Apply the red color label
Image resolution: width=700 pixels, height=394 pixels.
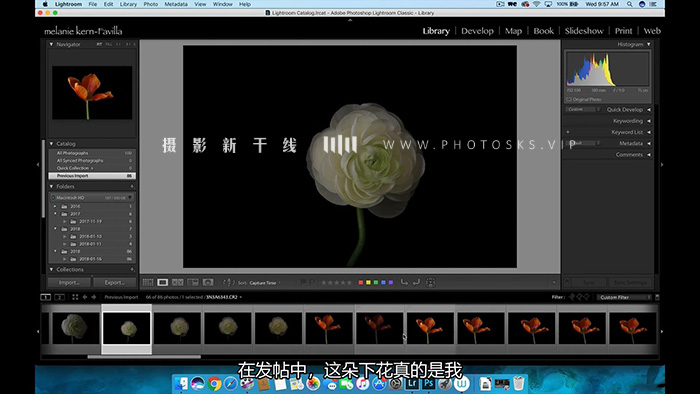tap(361, 282)
